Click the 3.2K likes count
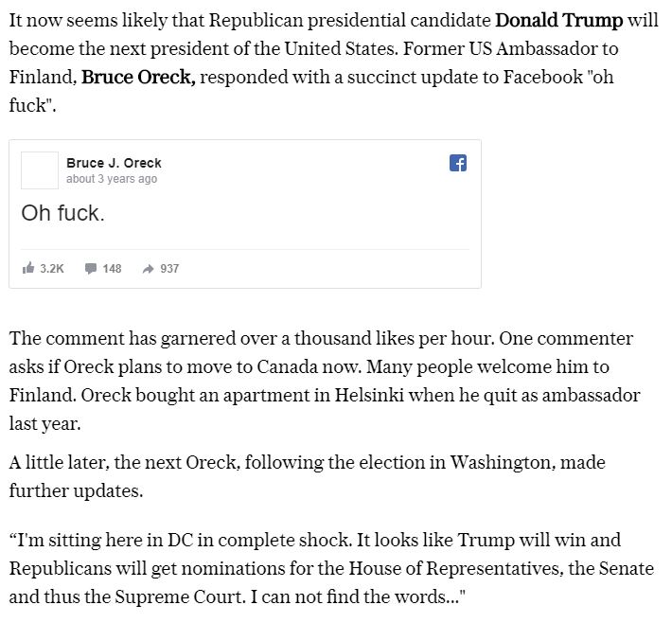Screen dimensions: 672x623 coord(52,268)
